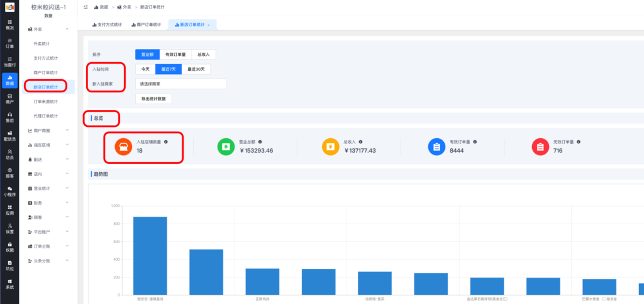Screen dimensions: 644x304
Task: Click the 商户 icon in left rail
Action: pyautogui.click(x=9, y=97)
